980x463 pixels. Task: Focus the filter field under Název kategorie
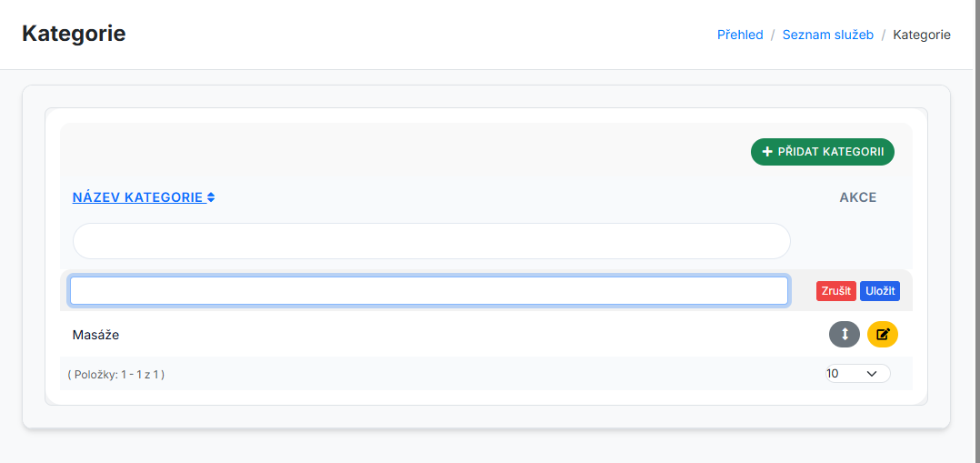[x=431, y=241]
